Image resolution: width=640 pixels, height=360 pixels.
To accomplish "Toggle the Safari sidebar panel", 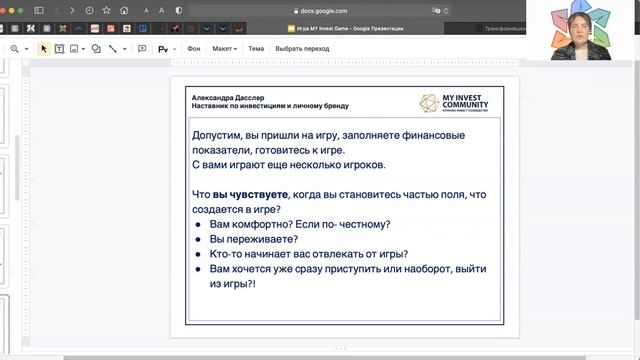I will (x=39, y=11).
